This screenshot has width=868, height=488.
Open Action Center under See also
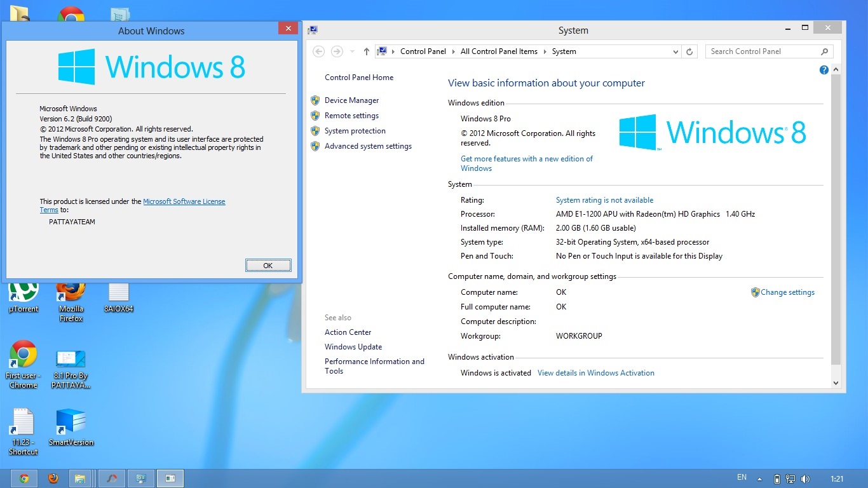[348, 332]
